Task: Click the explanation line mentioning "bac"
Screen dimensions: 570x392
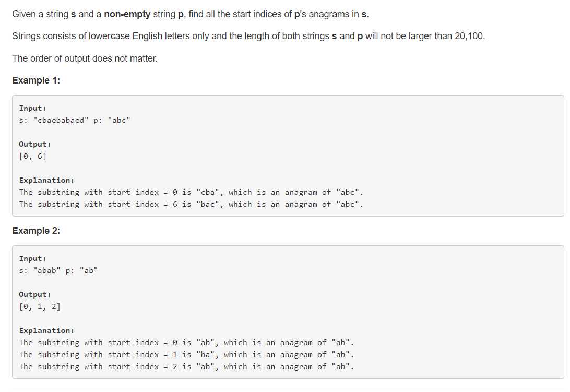Action: [x=191, y=204]
